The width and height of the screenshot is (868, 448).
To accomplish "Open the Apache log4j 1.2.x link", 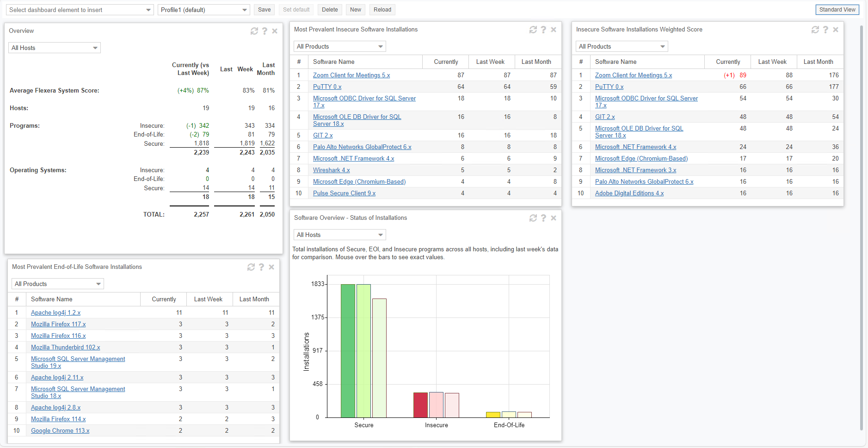I will click(55, 313).
